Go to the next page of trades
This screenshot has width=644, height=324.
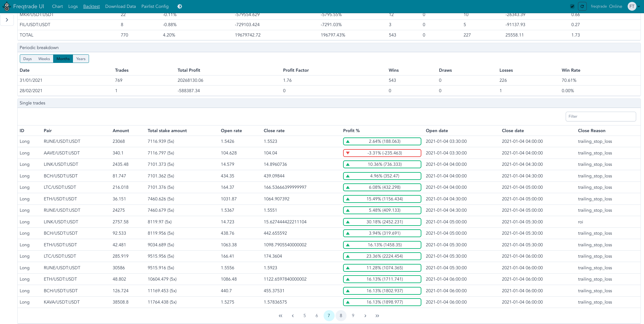coord(365,316)
